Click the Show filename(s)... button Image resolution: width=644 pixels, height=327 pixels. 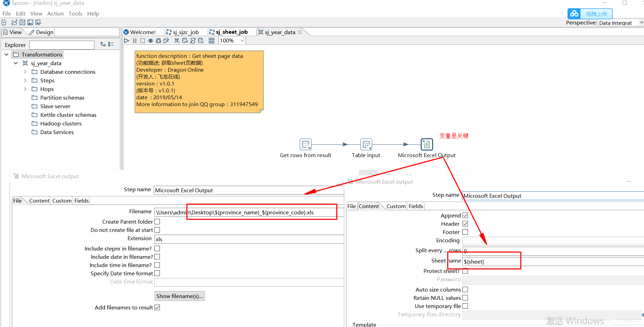point(180,296)
